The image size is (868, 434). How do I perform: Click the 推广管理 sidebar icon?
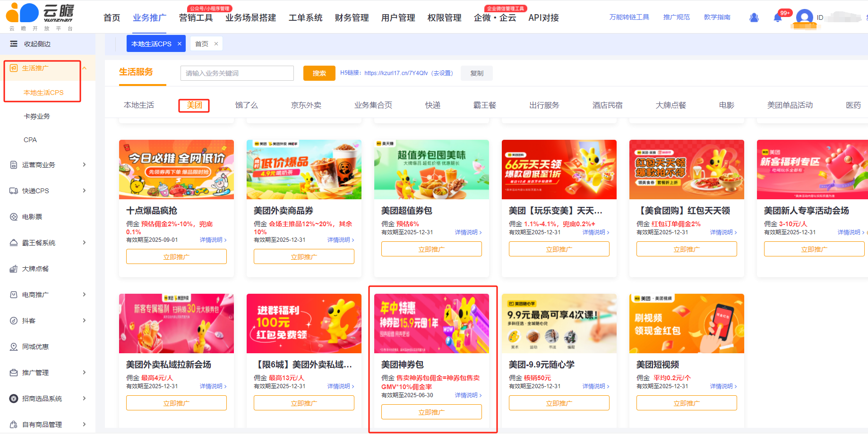14,373
